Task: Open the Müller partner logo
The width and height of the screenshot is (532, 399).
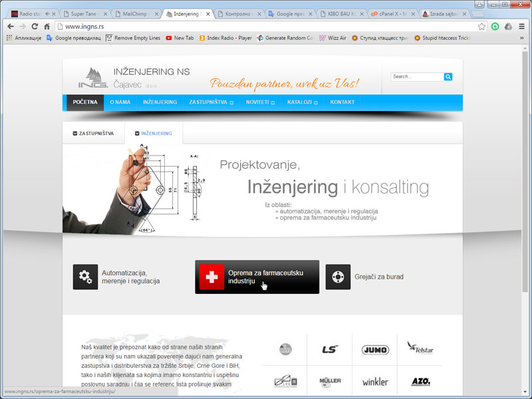Action: tap(330, 382)
